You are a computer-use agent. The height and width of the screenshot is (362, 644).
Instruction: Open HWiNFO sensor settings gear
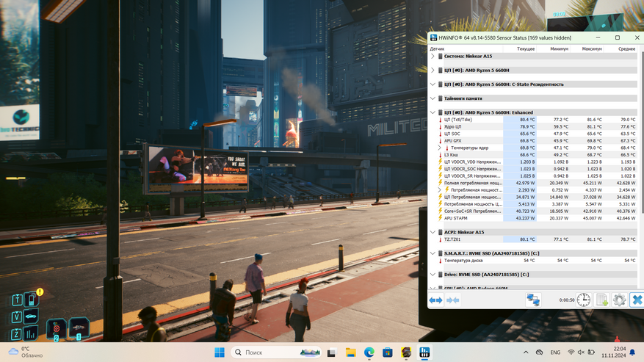click(x=619, y=300)
